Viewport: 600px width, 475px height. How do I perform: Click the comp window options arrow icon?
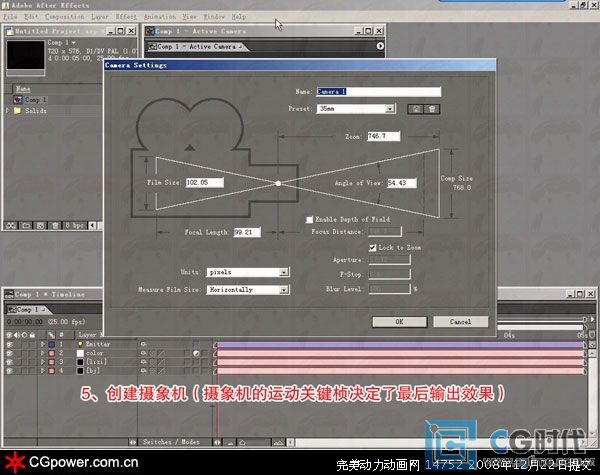click(380, 46)
